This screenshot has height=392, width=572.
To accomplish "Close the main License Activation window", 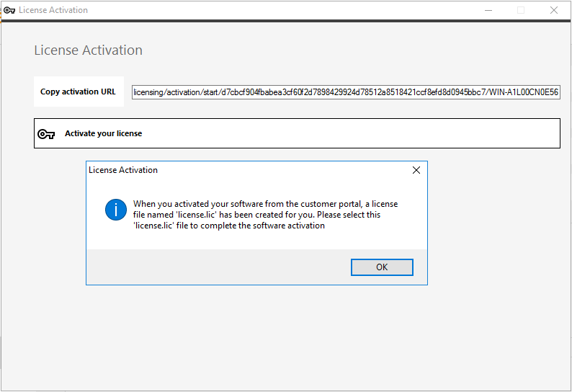I will 553,10.
